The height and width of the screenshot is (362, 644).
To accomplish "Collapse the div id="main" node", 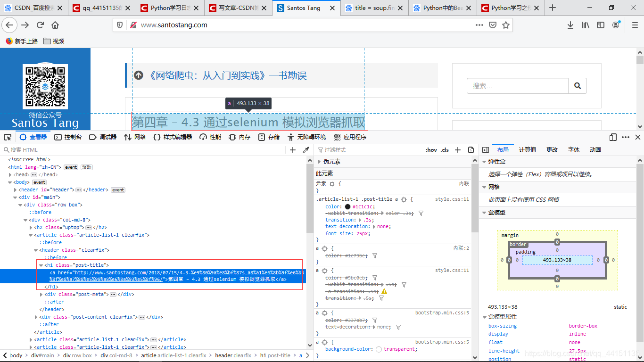I will (x=15, y=197).
